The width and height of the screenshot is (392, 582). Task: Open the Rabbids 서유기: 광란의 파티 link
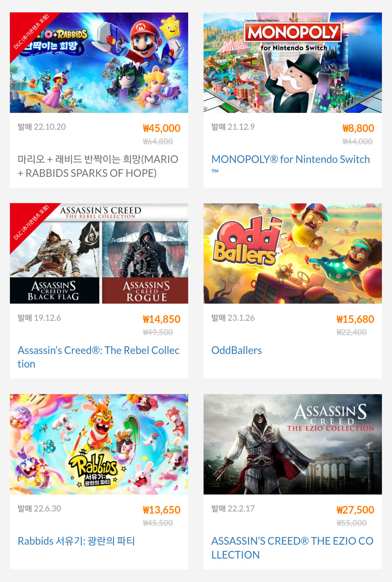click(76, 541)
